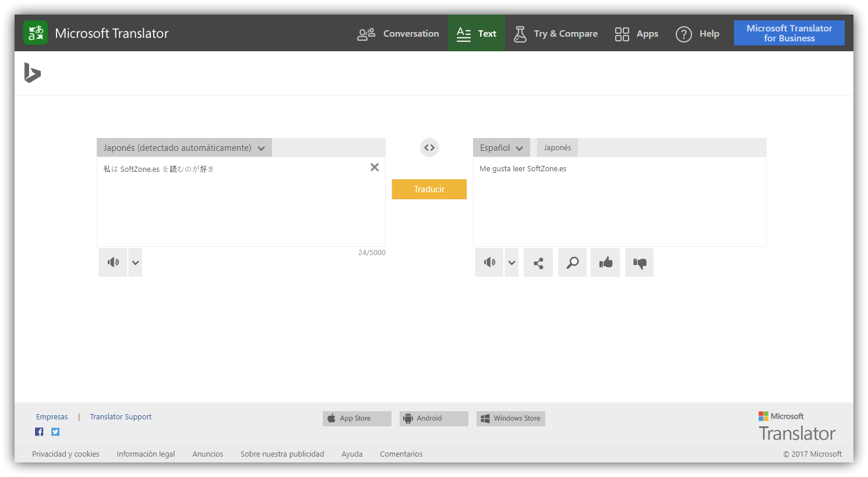The width and height of the screenshot is (868, 477).
Task: Open Información legal link
Action: (146, 454)
